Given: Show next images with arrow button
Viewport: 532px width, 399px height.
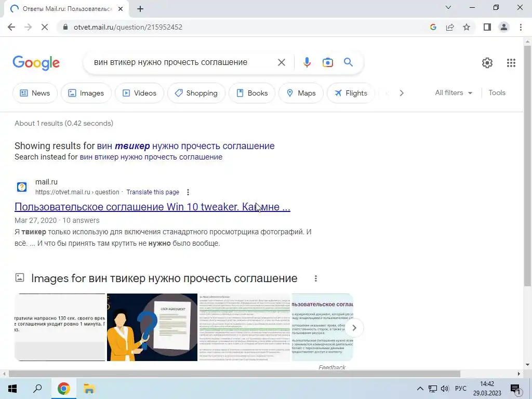Looking at the screenshot, I should click(x=354, y=328).
